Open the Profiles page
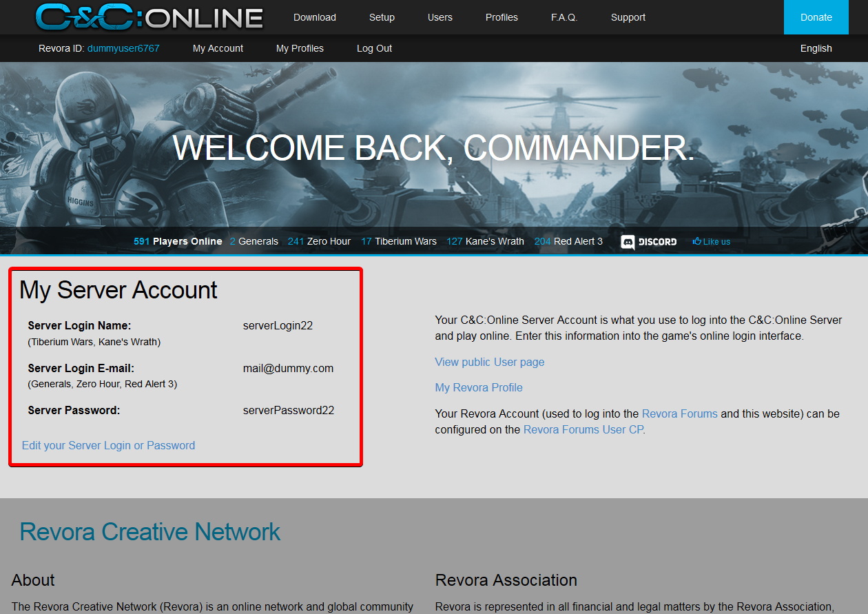 coord(502,17)
